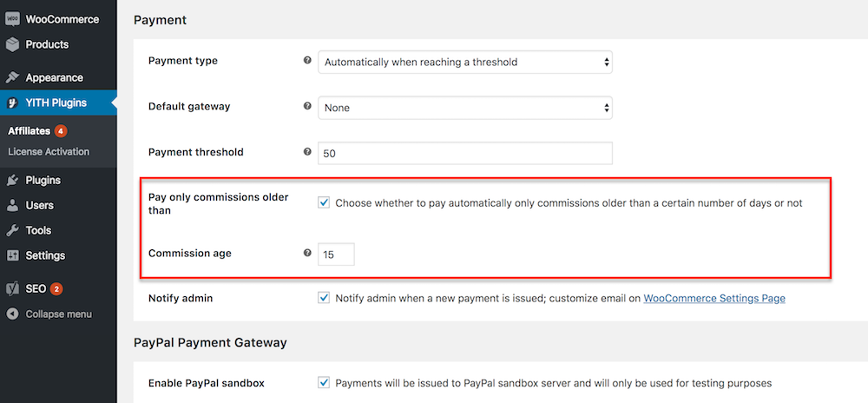Click the Users person icon
The width and height of the screenshot is (868, 403).
pyautogui.click(x=12, y=206)
